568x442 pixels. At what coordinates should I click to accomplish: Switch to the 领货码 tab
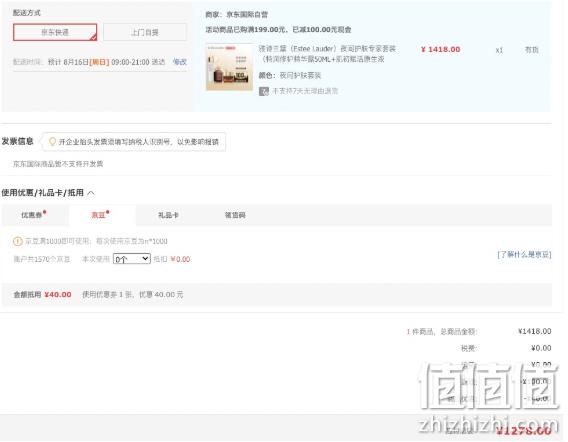click(235, 215)
